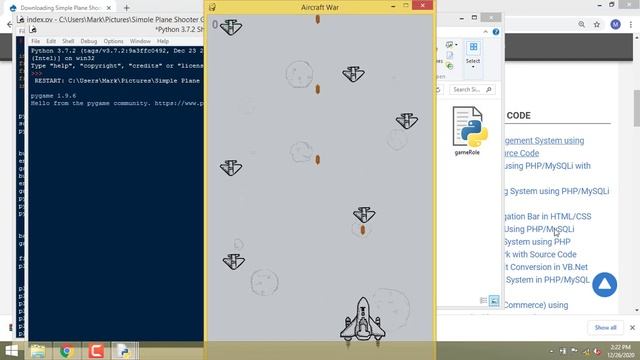Viewport: 640px width, 360px height.
Task: Open the Debug menu in Python Shell
Action: [x=89, y=41]
